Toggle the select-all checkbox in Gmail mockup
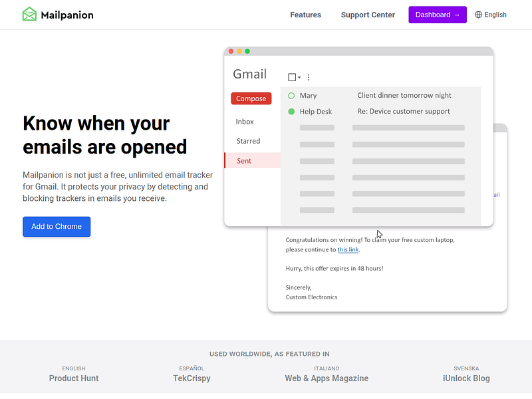 pos(292,77)
